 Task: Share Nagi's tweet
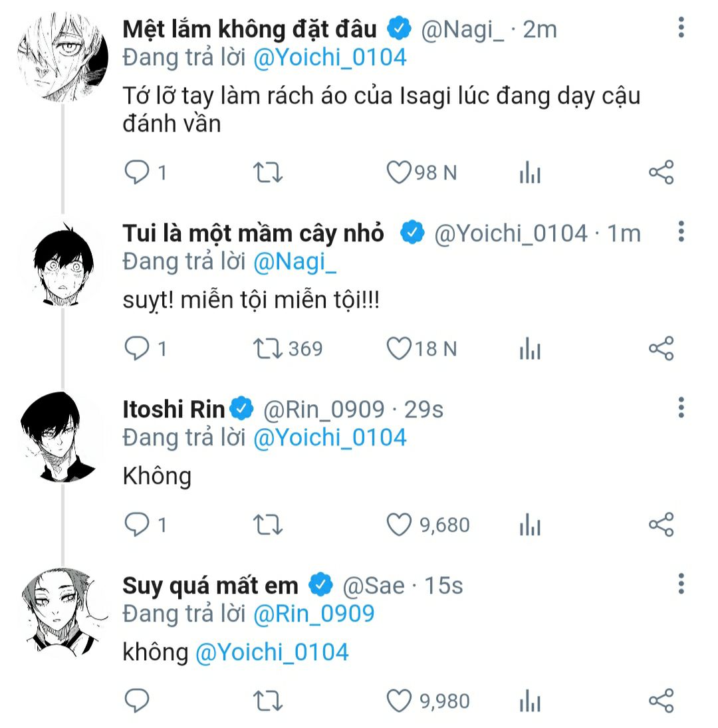pos(661,173)
